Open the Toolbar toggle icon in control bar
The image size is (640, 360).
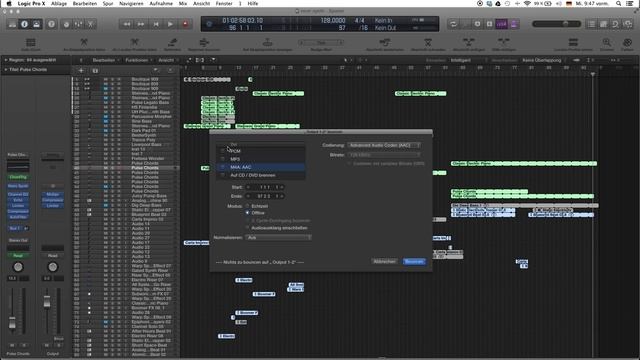coord(36,24)
